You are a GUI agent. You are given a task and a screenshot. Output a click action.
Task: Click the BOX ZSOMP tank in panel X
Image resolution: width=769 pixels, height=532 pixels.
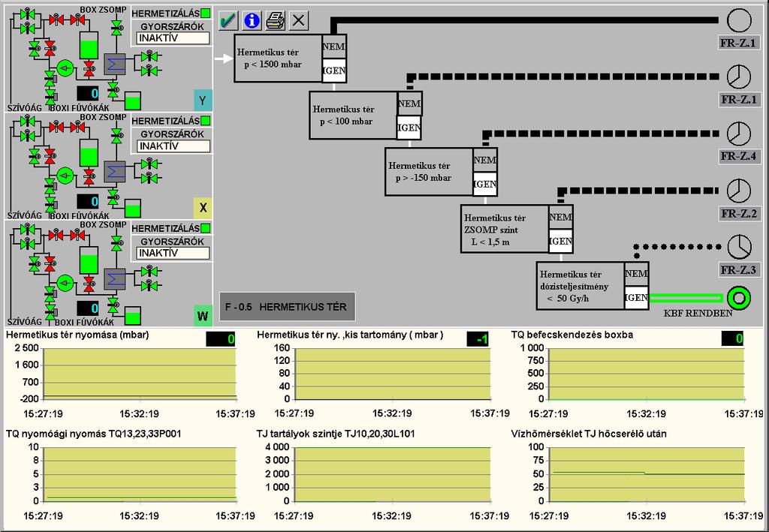tap(89, 153)
